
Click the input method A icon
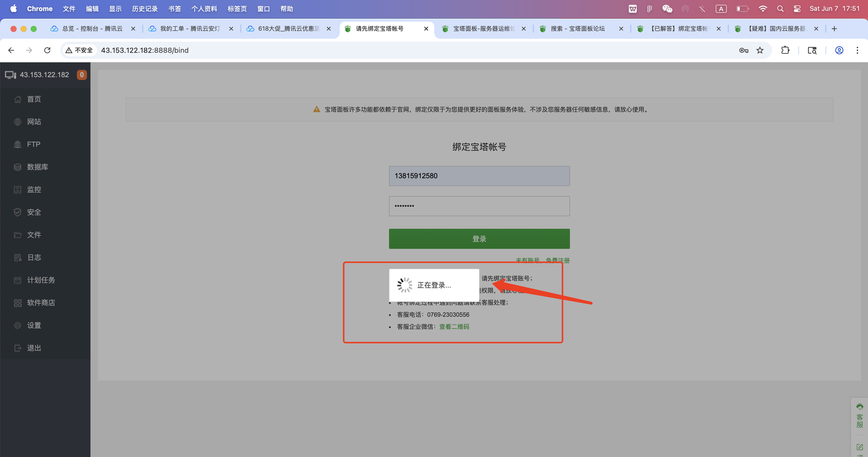coord(721,9)
